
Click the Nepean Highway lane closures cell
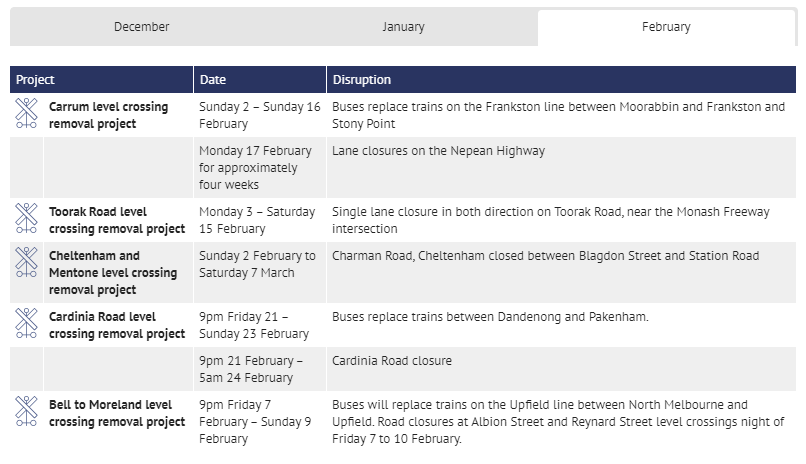(439, 151)
